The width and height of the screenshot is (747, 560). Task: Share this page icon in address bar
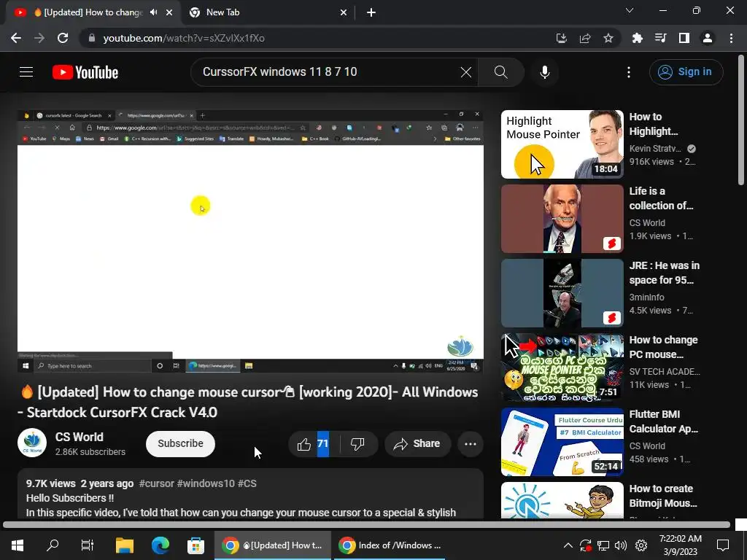[x=585, y=38]
